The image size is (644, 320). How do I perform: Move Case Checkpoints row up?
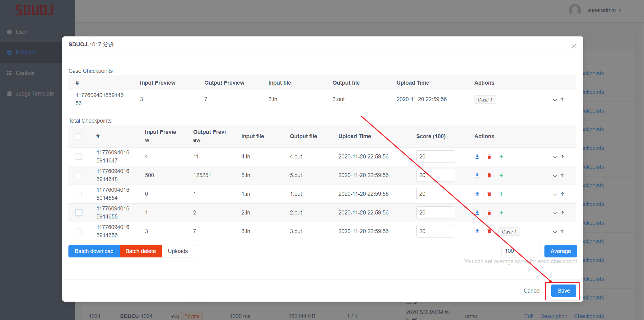point(562,99)
